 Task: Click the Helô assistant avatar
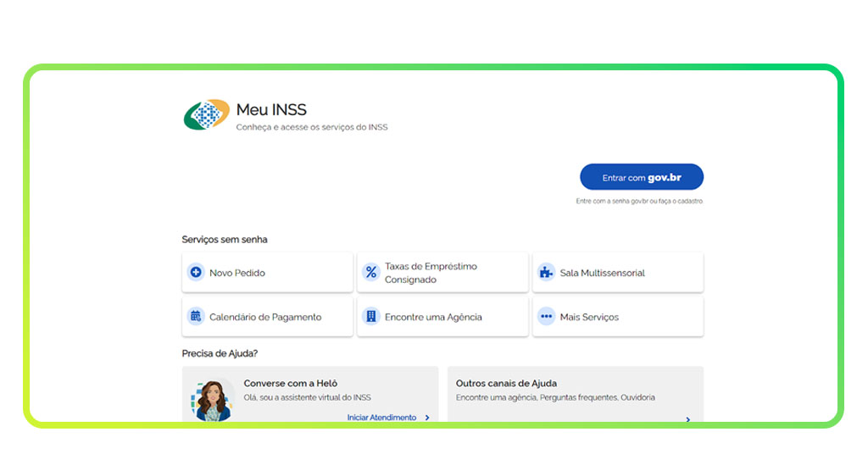coord(211,400)
